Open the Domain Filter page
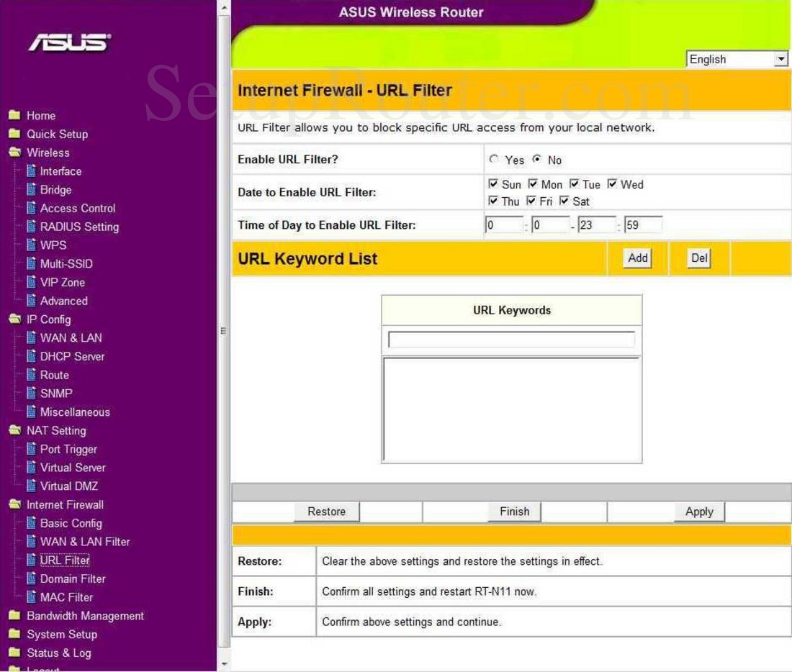 [73, 579]
